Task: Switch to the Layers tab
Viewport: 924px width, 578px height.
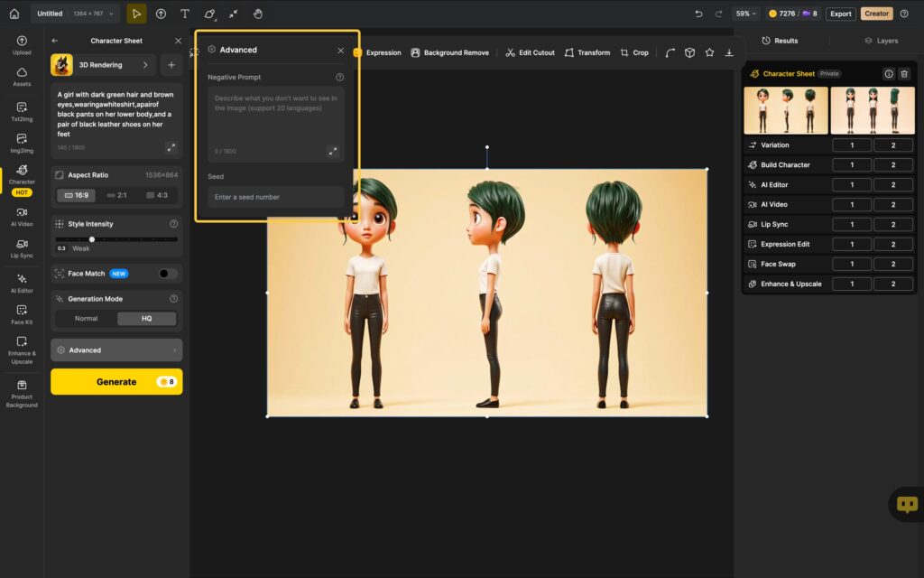Action: click(881, 41)
